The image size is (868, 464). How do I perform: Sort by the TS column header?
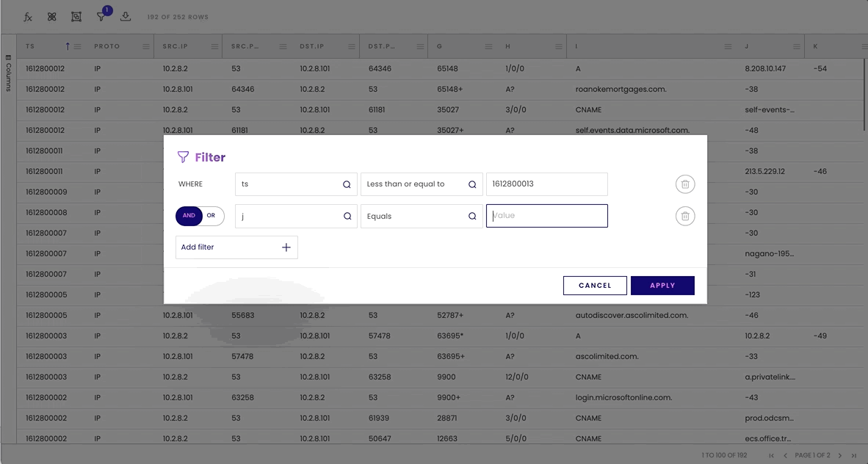(30, 46)
